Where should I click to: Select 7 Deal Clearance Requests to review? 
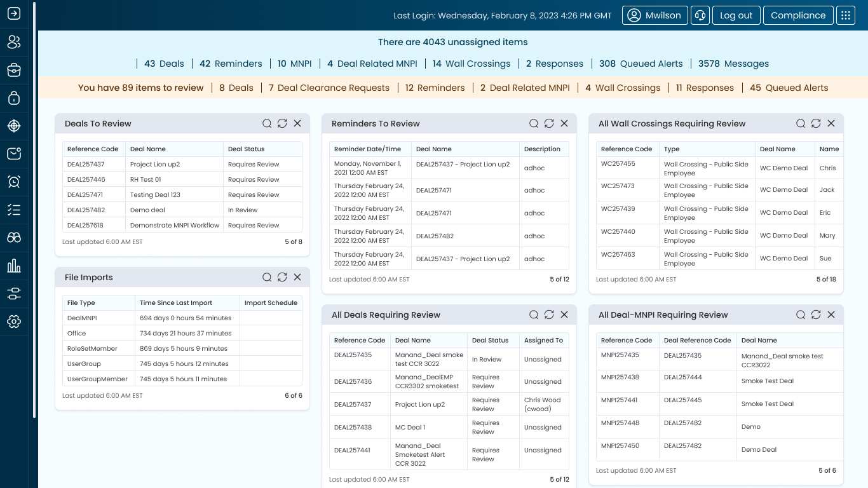[329, 88]
